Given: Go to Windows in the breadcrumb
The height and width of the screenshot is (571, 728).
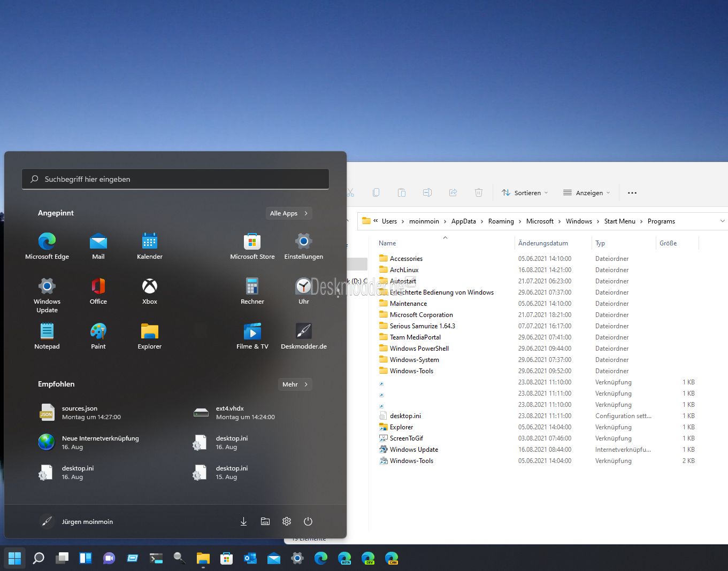Looking at the screenshot, I should pyautogui.click(x=579, y=221).
